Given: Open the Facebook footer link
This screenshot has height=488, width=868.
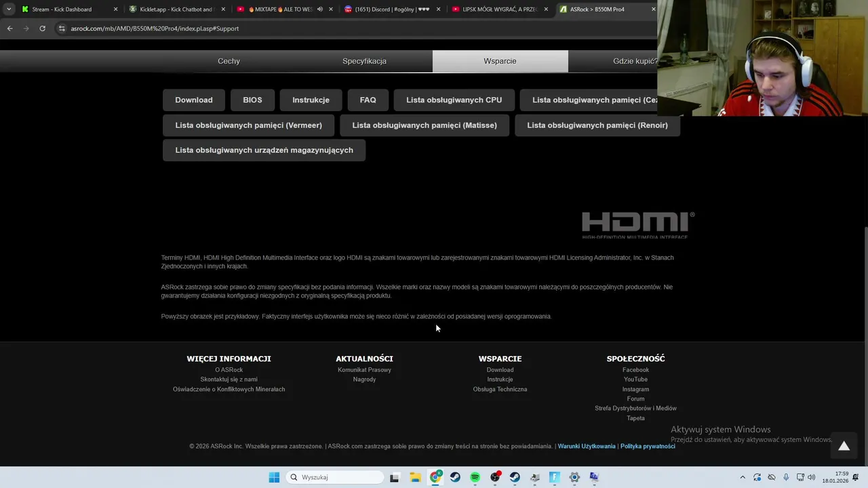Looking at the screenshot, I should coord(635,370).
